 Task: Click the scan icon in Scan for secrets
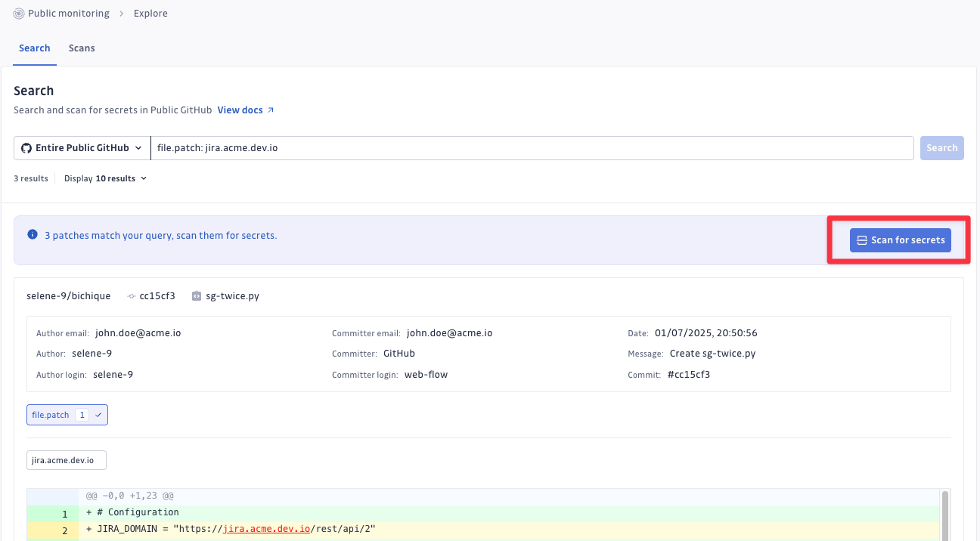click(861, 240)
